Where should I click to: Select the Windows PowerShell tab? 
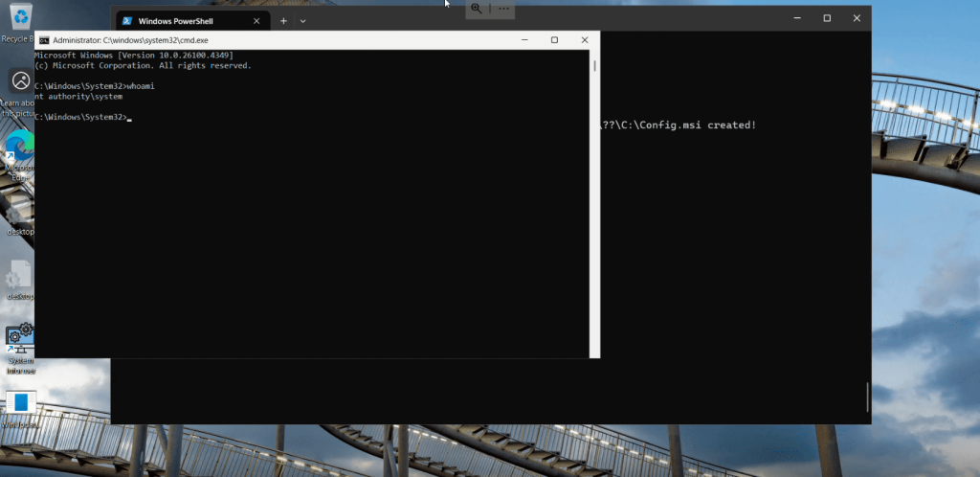click(x=193, y=21)
